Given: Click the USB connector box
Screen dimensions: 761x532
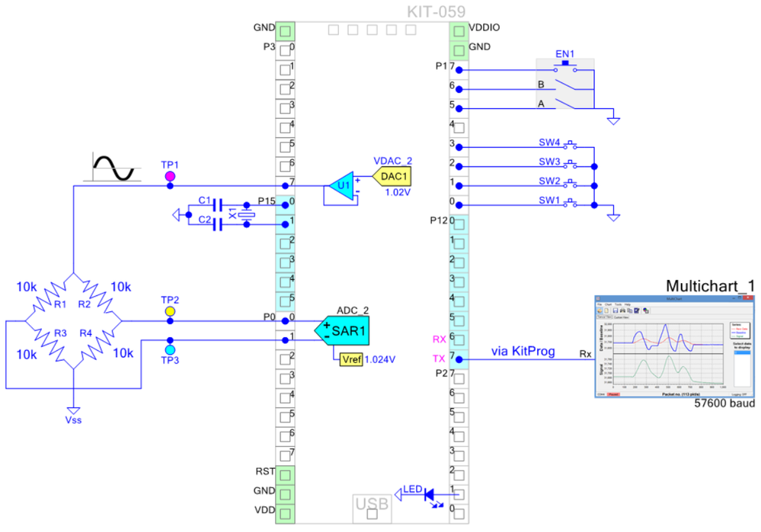Looking at the screenshot, I should coord(372,505).
